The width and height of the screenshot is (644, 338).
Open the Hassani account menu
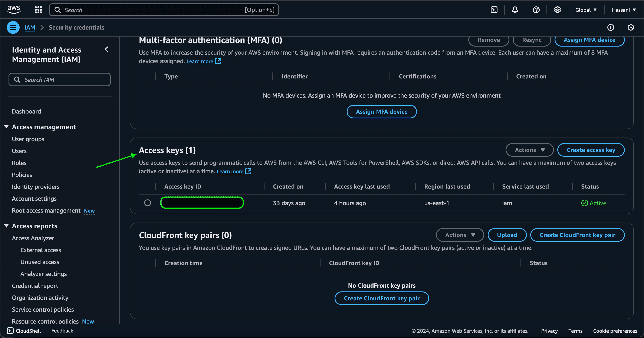tap(624, 10)
